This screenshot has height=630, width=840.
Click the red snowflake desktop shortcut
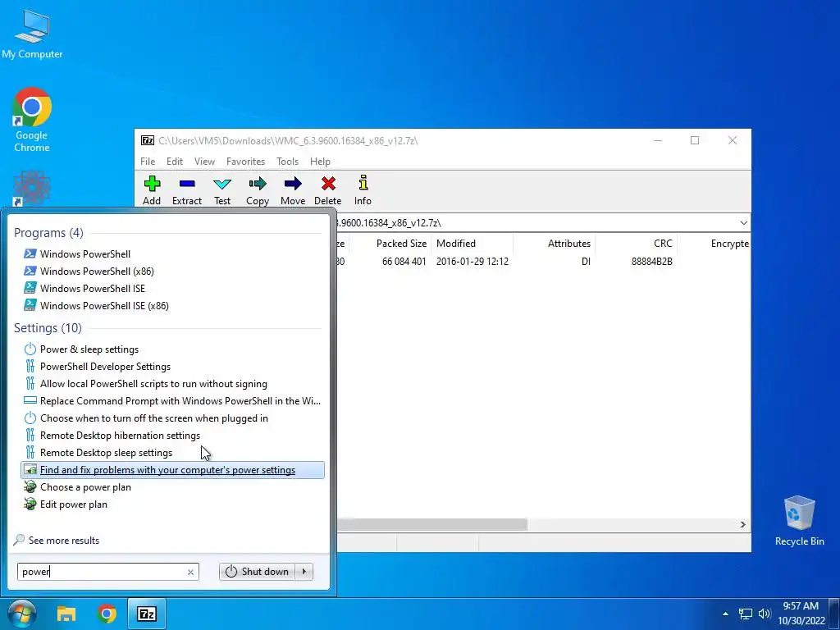tap(32, 189)
